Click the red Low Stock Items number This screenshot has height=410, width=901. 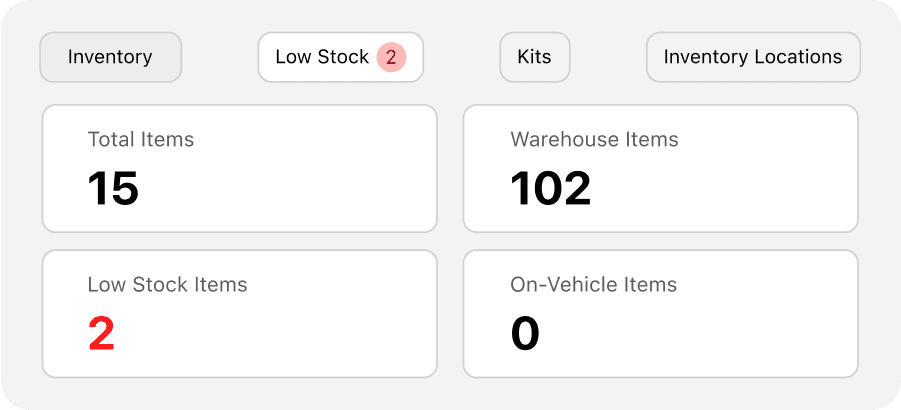[x=101, y=334]
